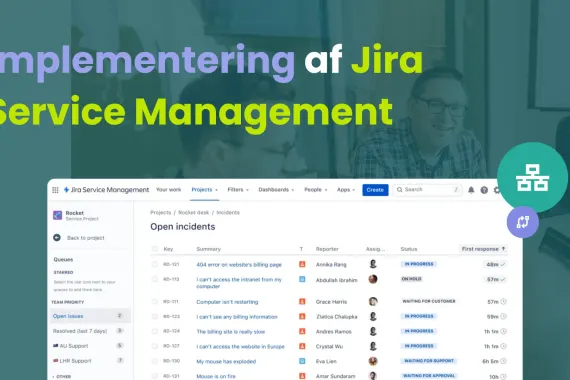Open issue My mouse has exploded
Screen dimensions: 570x380
[x=226, y=361]
